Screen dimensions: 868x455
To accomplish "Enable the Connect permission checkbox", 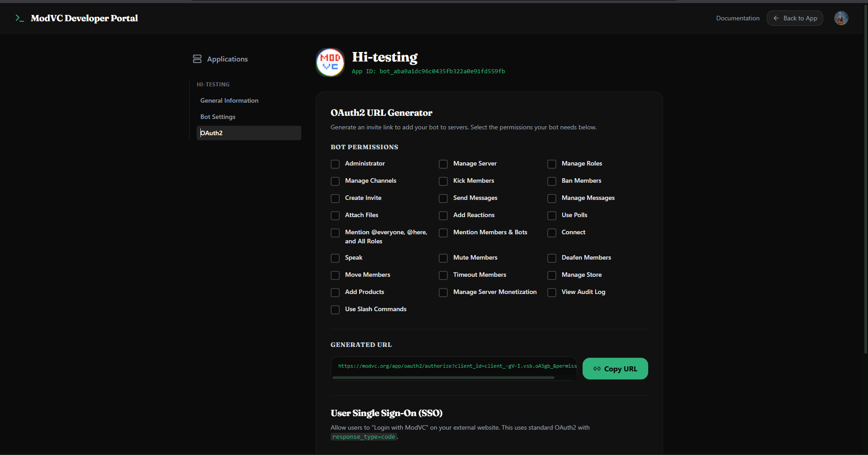I will coord(552,232).
